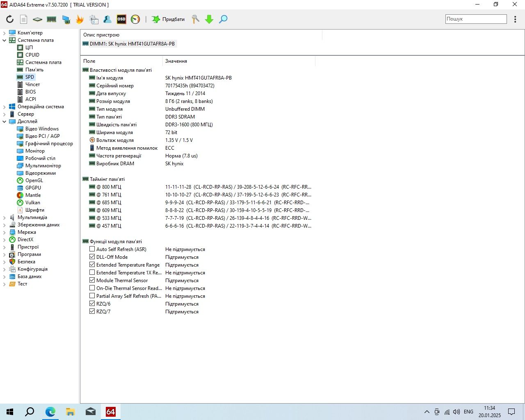Click the Refresh toolbar icon
The height and width of the screenshot is (420, 525).
click(10, 19)
